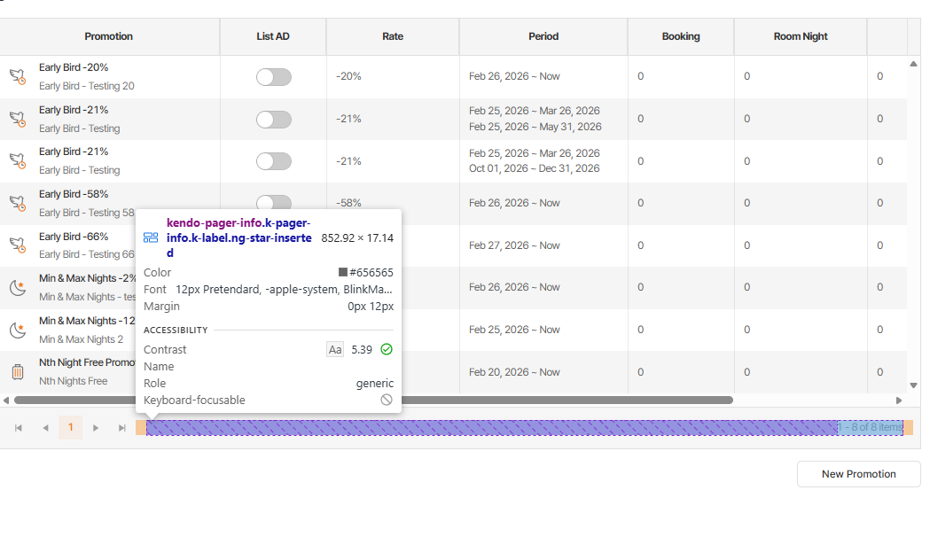
Task: Sort by the Promotion column header
Action: 109,36
